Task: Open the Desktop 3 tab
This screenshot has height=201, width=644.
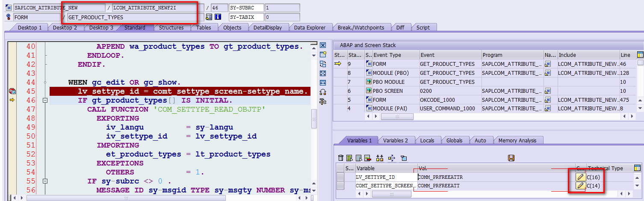Action: pyautogui.click(x=101, y=27)
